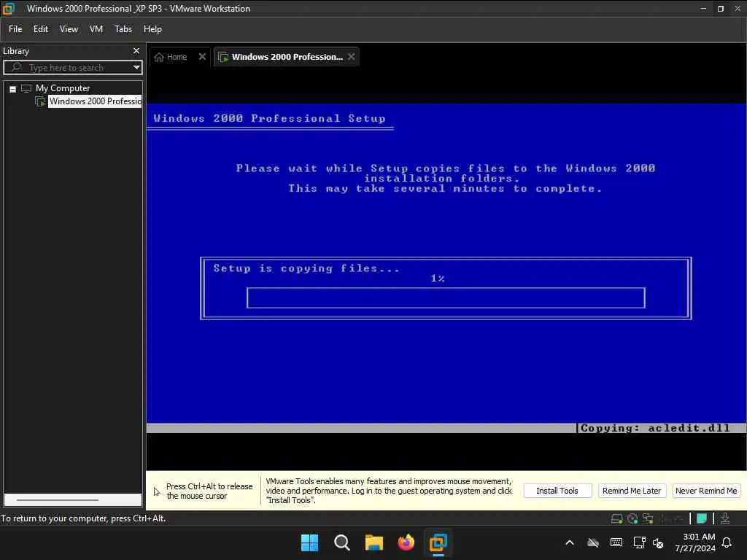Click the OneDrive cloud tray icon
This screenshot has width=747, height=560.
tap(592, 542)
